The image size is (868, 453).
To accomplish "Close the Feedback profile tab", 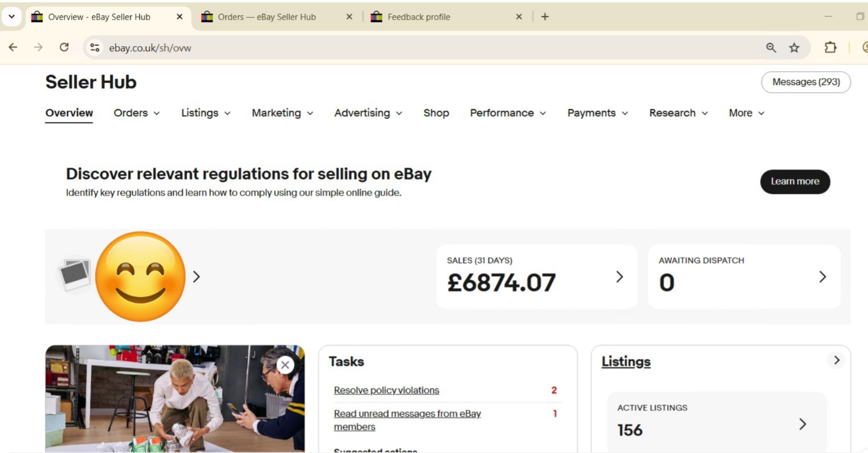I will (519, 17).
